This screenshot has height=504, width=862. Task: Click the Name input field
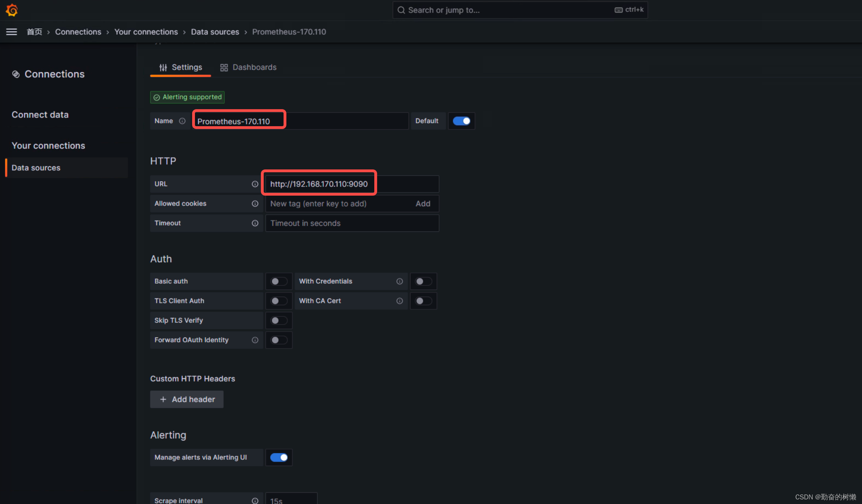301,121
